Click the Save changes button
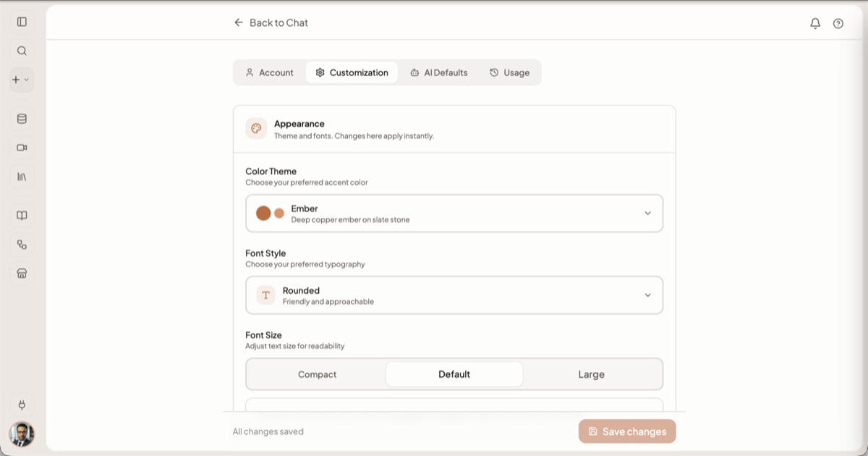Screen dimensions: 868x456 (627, 431)
